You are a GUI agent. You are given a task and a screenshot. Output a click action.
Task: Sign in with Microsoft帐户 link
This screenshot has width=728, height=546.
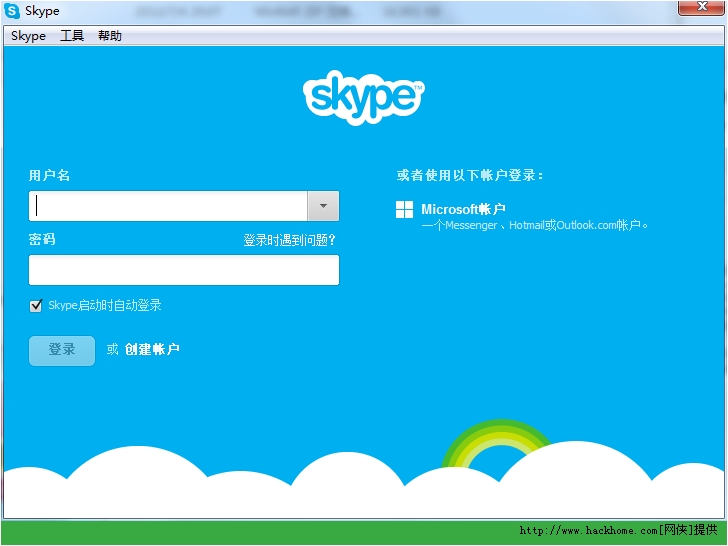(x=463, y=209)
